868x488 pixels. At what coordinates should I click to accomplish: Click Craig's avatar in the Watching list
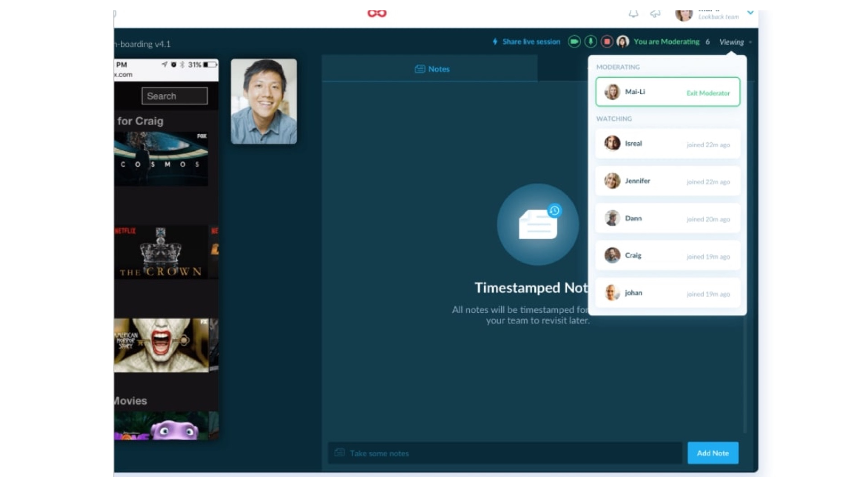(x=613, y=255)
